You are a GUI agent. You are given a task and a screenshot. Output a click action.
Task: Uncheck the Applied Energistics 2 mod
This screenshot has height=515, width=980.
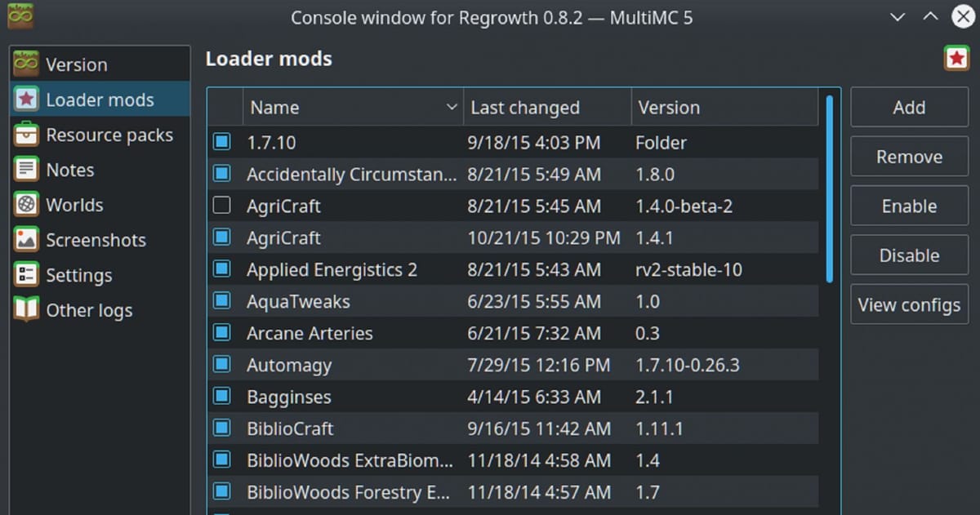pyautogui.click(x=221, y=269)
